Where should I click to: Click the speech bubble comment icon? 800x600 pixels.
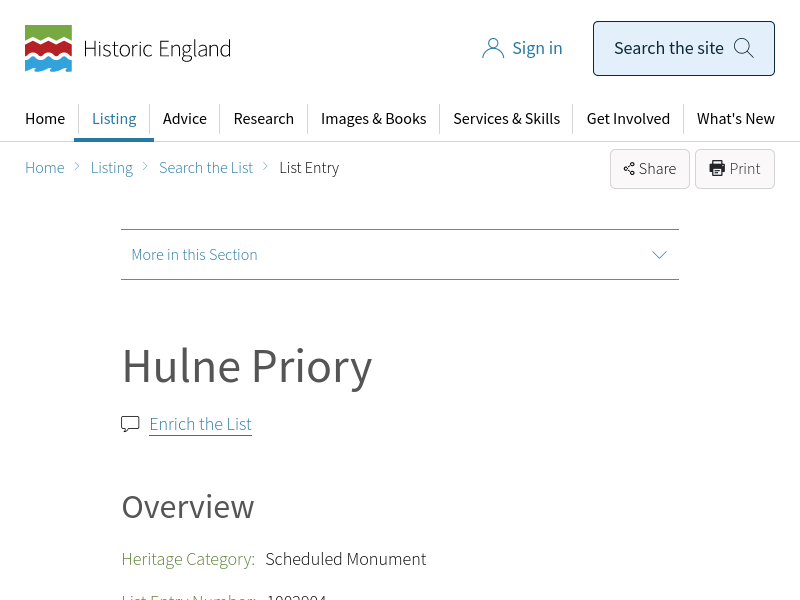pyautogui.click(x=130, y=424)
